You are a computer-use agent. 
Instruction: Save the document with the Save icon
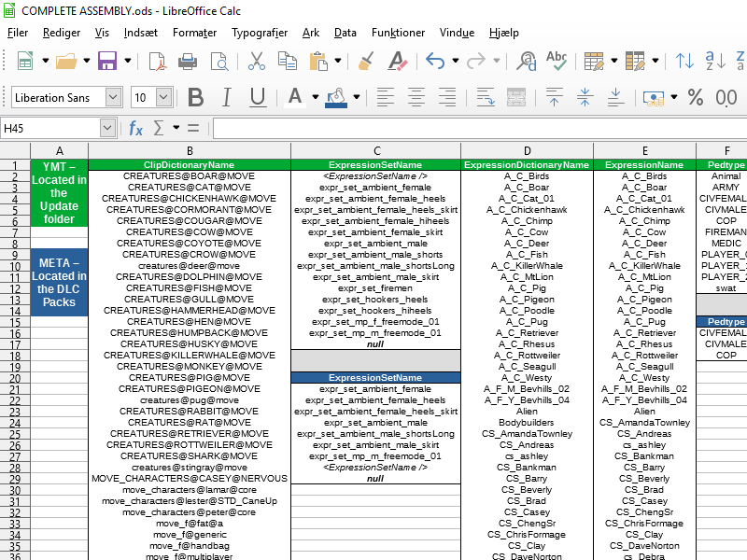107,61
